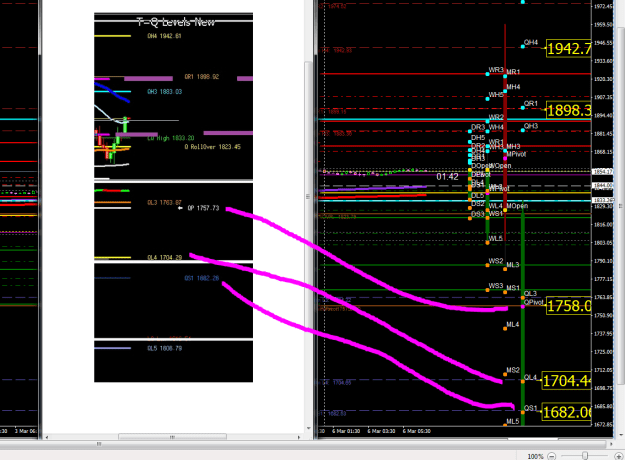Click the QR1 label on the right chart
The image size is (625, 460).
click(x=531, y=104)
